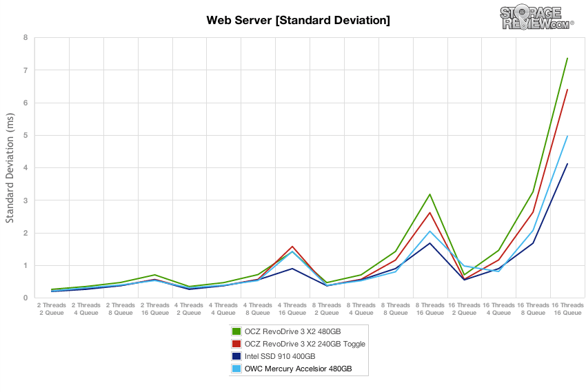Click the y-axis value 0
586x392 pixels.
[26, 298]
